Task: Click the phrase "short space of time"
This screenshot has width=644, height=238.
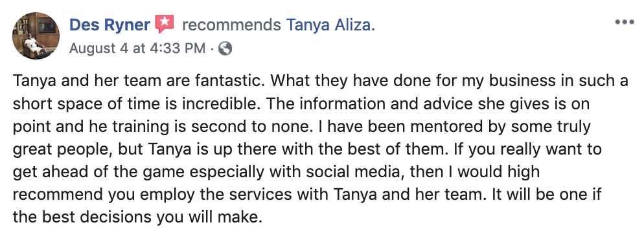Action: 87,105
